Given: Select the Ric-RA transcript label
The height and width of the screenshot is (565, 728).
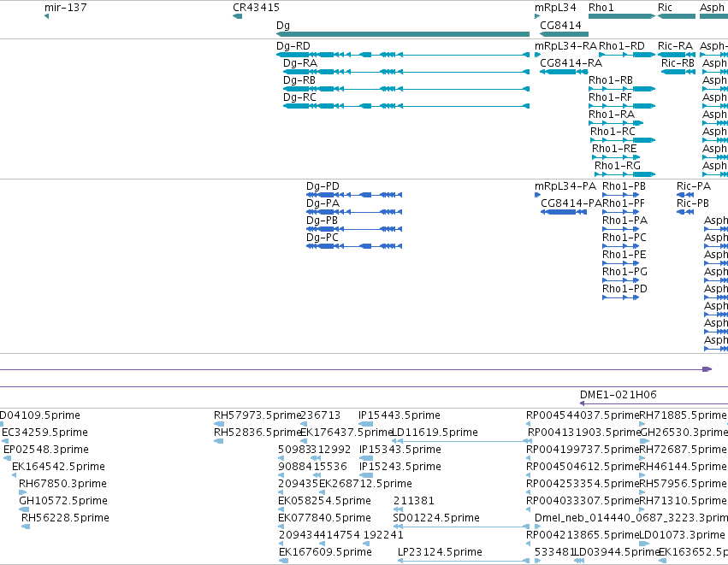Looking at the screenshot, I should [x=675, y=46].
